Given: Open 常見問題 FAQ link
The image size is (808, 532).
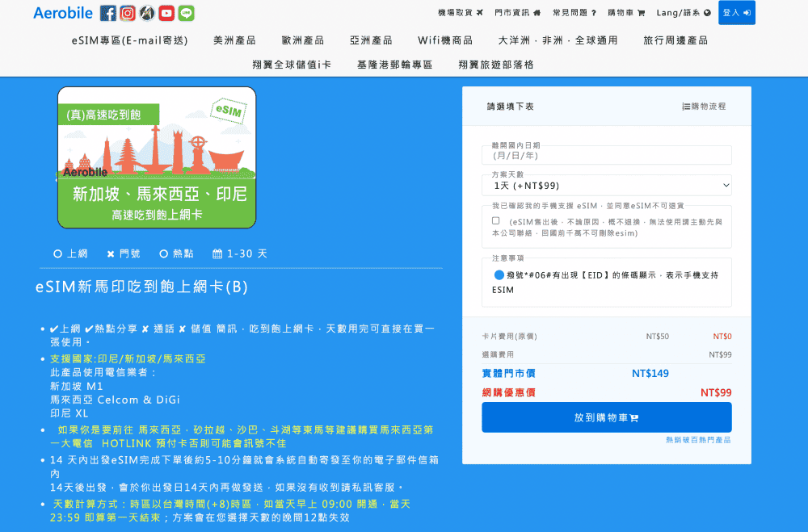Looking at the screenshot, I should (x=574, y=13).
